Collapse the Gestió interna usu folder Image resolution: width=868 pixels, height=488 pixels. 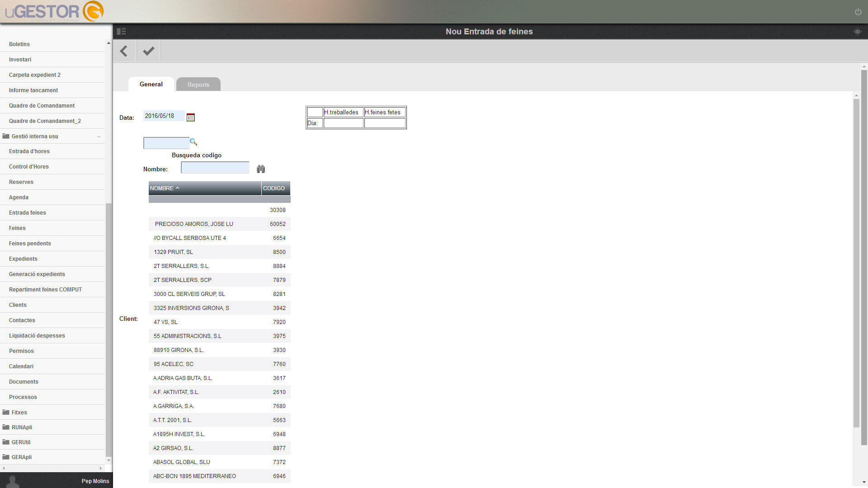[x=52, y=136]
